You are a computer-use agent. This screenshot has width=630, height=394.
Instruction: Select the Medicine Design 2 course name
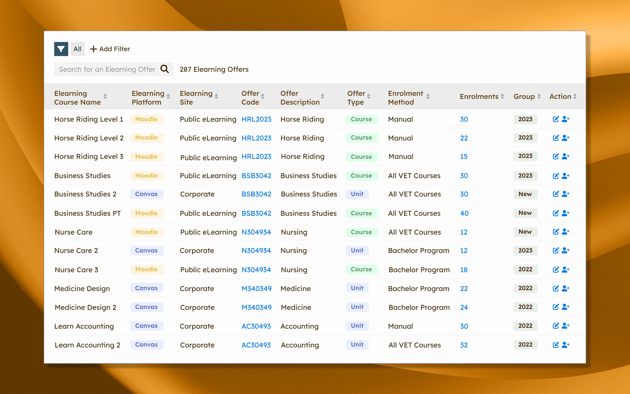click(x=85, y=307)
